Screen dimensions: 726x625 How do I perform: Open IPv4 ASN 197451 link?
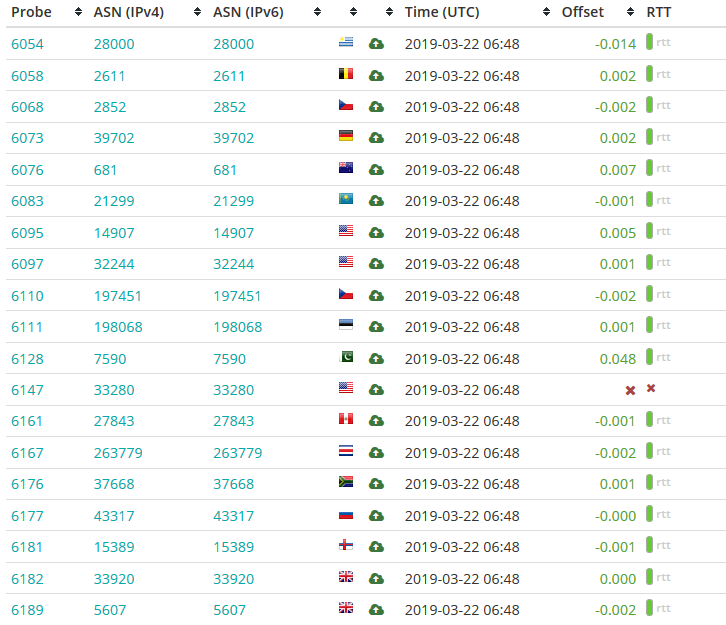[x=118, y=296]
